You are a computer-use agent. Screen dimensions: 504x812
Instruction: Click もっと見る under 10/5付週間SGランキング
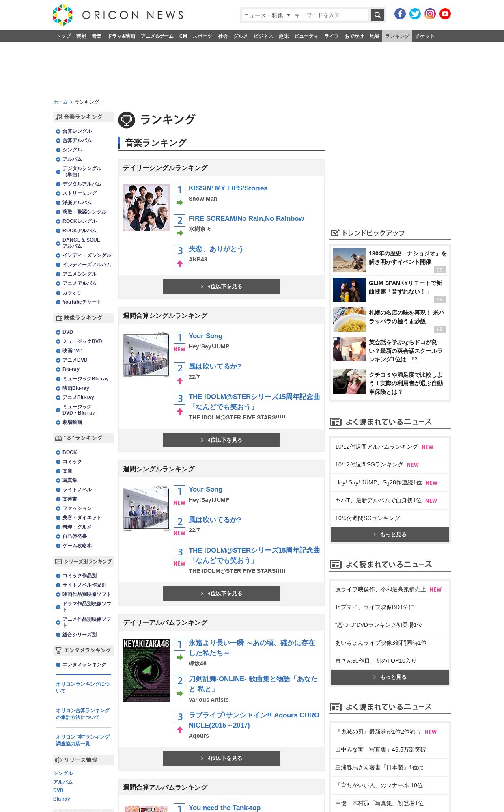click(x=390, y=535)
